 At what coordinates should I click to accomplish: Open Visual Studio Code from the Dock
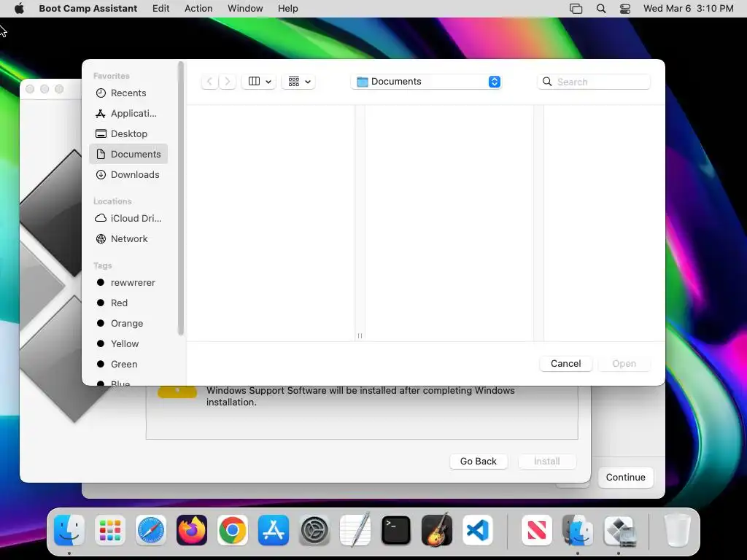[x=477, y=530]
